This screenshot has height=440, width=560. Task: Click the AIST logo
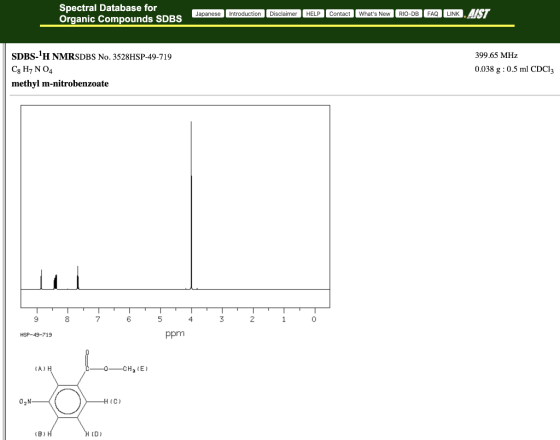tap(479, 14)
